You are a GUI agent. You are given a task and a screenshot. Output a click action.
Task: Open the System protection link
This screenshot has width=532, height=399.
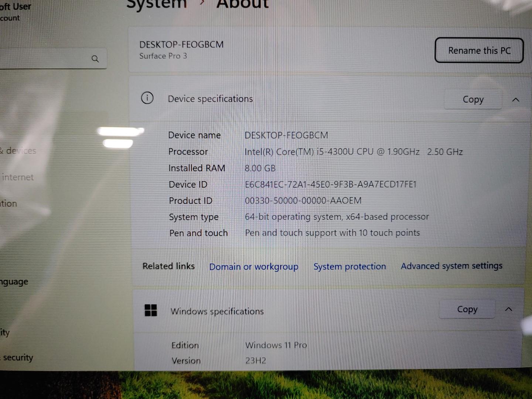click(349, 266)
